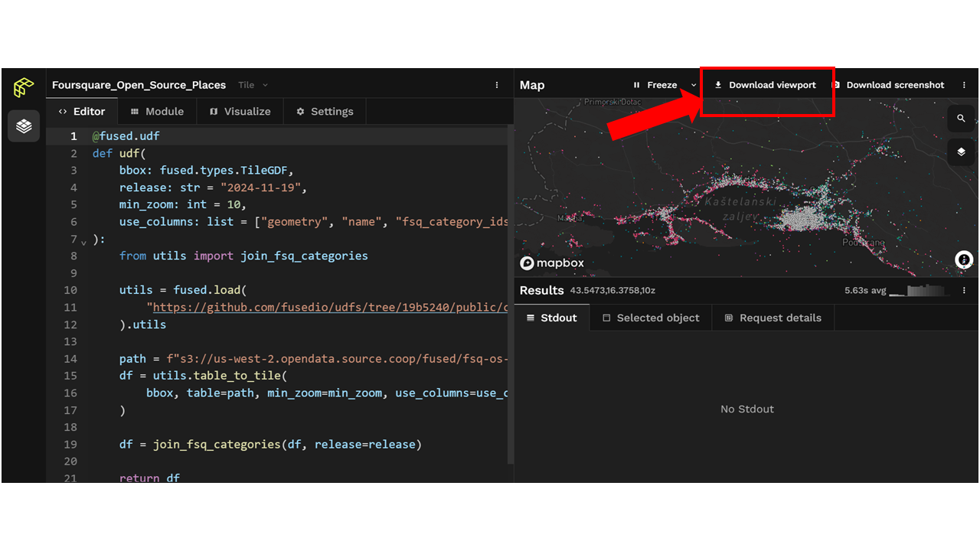Click the df = utils.table_to_tile( line
The height and width of the screenshot is (551, 980).
coord(203,376)
